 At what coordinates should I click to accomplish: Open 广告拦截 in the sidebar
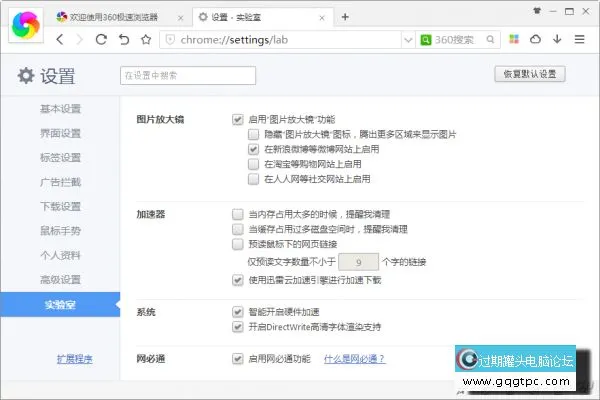(x=60, y=182)
